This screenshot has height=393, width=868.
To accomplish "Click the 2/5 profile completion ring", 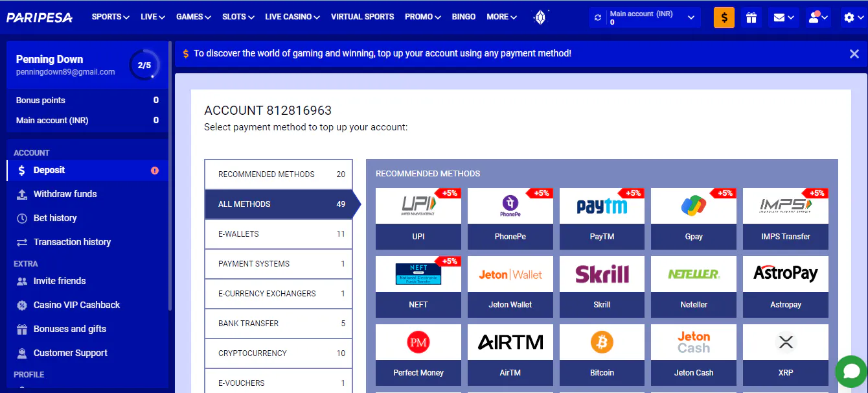I will coord(144,65).
